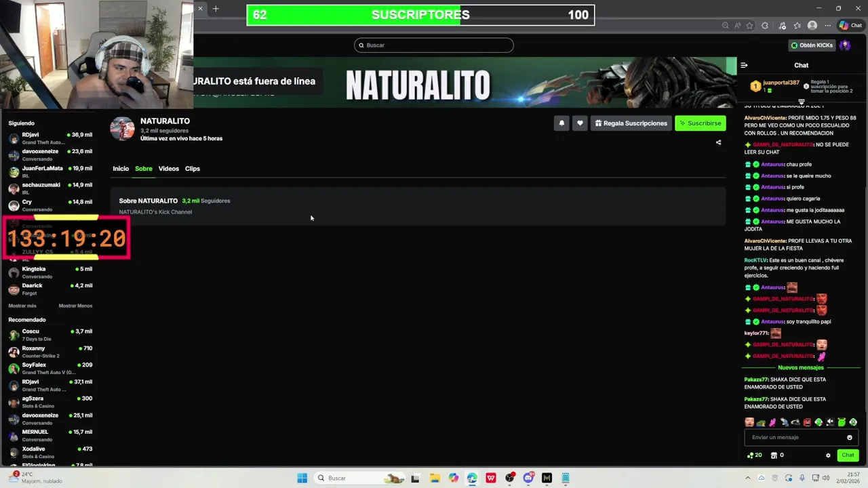This screenshot has width=868, height=488.
Task: Select the Sobre tab
Action: [x=143, y=169]
